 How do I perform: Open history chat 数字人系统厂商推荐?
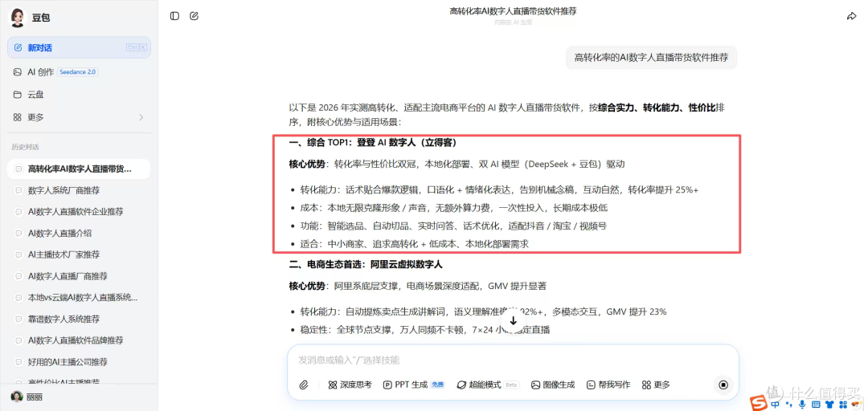click(x=79, y=190)
